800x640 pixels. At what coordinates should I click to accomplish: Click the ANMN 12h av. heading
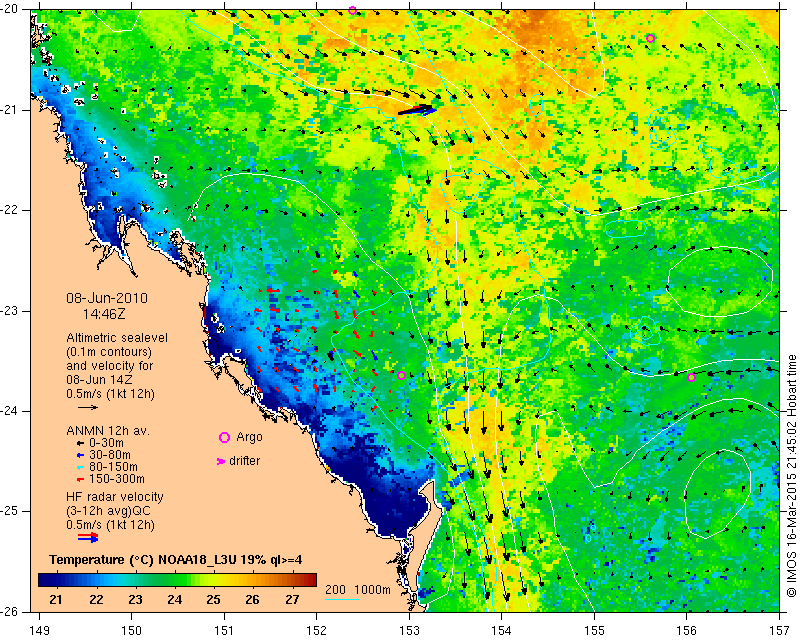coord(108,431)
